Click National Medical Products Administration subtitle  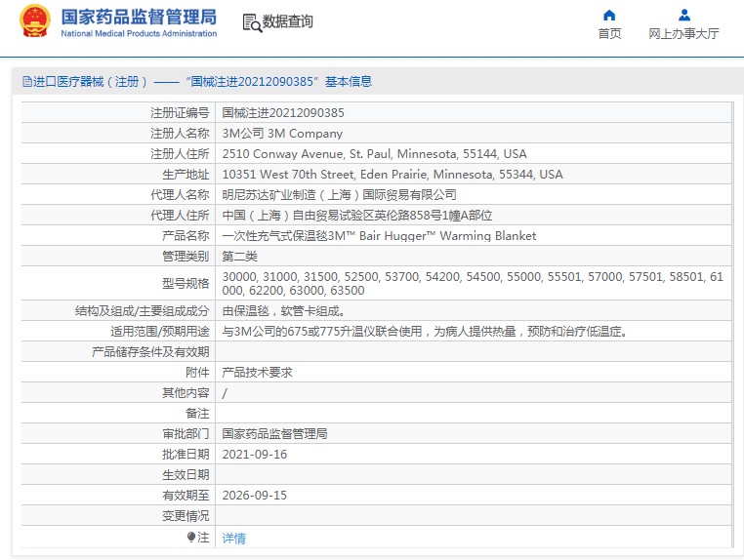pyautogui.click(x=139, y=34)
